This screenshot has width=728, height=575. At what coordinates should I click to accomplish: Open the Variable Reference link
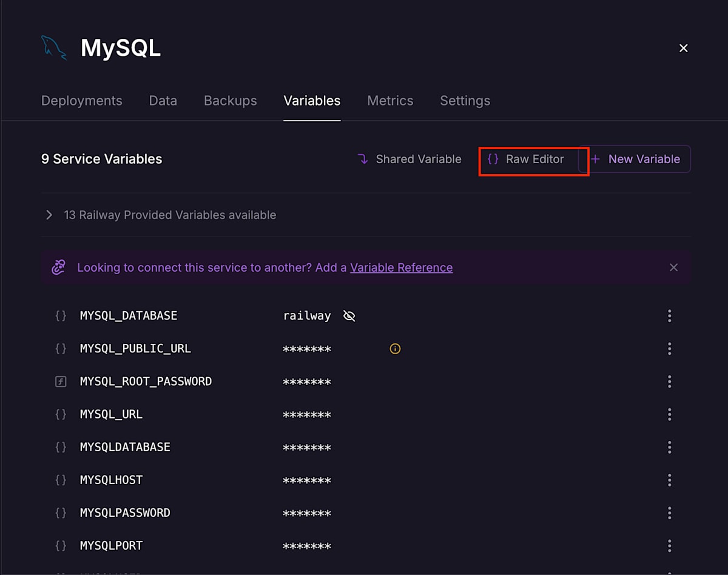point(401,267)
